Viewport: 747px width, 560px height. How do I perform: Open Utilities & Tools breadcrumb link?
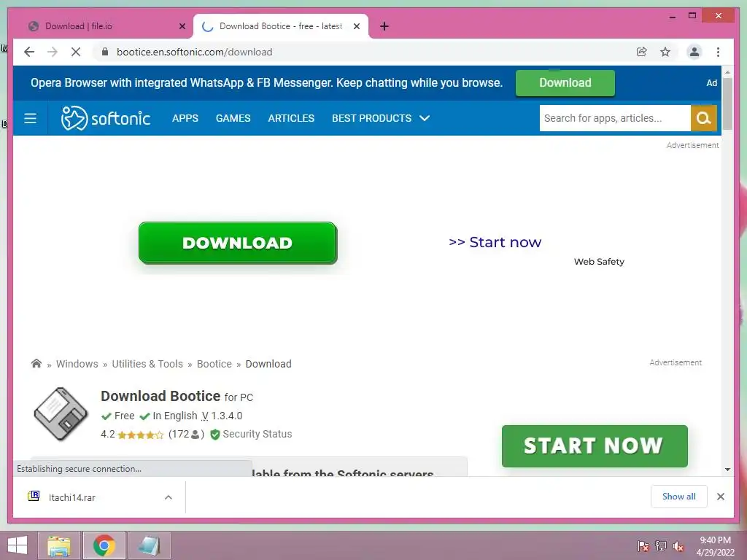point(147,364)
